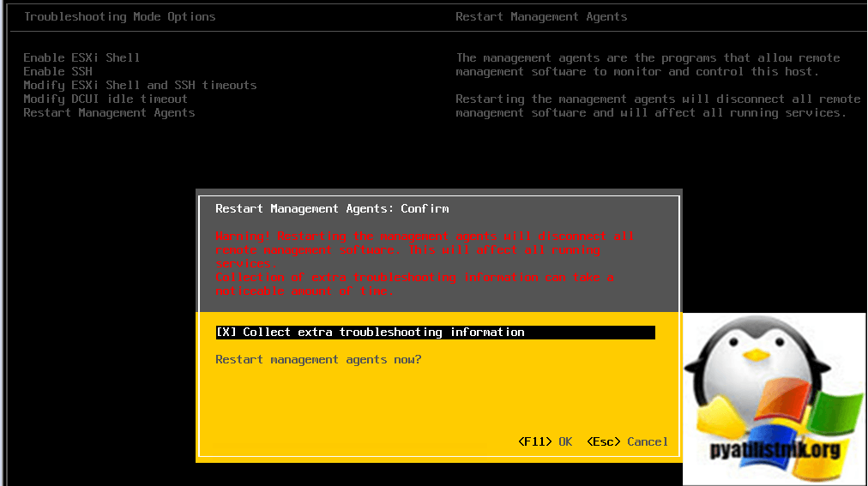
Task: Click the Esc Cancel button
Action: pos(627,441)
